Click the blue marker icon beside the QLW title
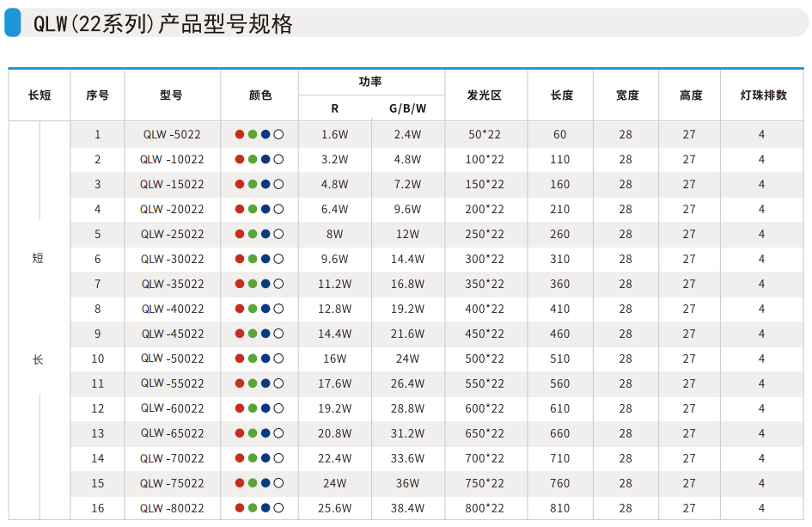The width and height of the screenshot is (812, 527). (x=12, y=22)
